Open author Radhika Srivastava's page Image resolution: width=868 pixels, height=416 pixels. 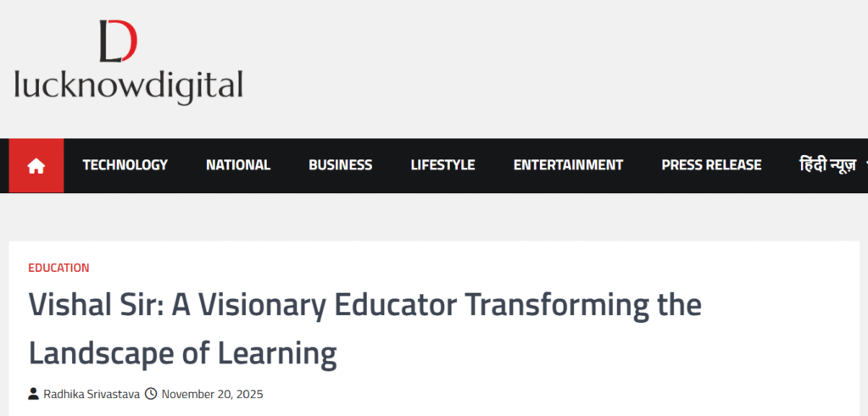pyautogui.click(x=91, y=394)
